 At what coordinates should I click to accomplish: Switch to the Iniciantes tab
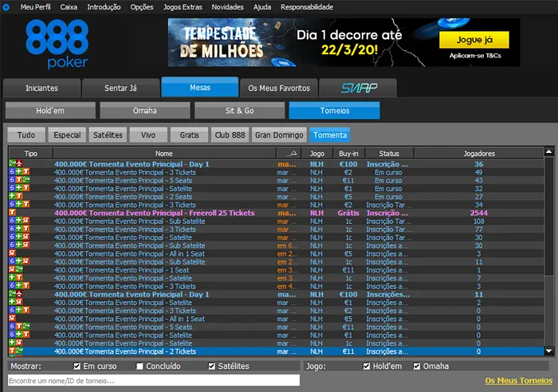pos(41,88)
